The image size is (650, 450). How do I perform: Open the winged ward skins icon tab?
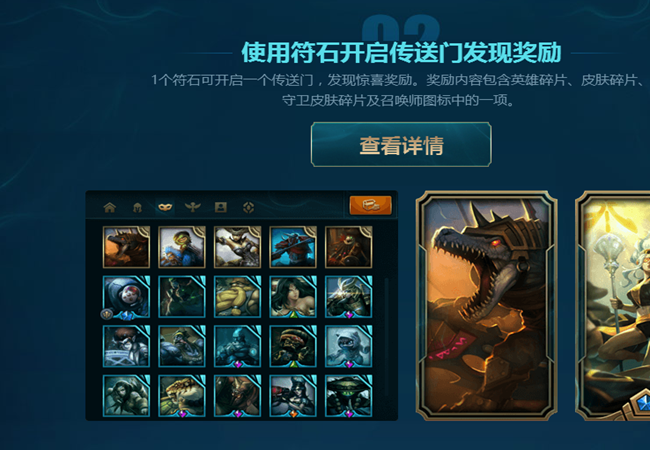pos(193,207)
